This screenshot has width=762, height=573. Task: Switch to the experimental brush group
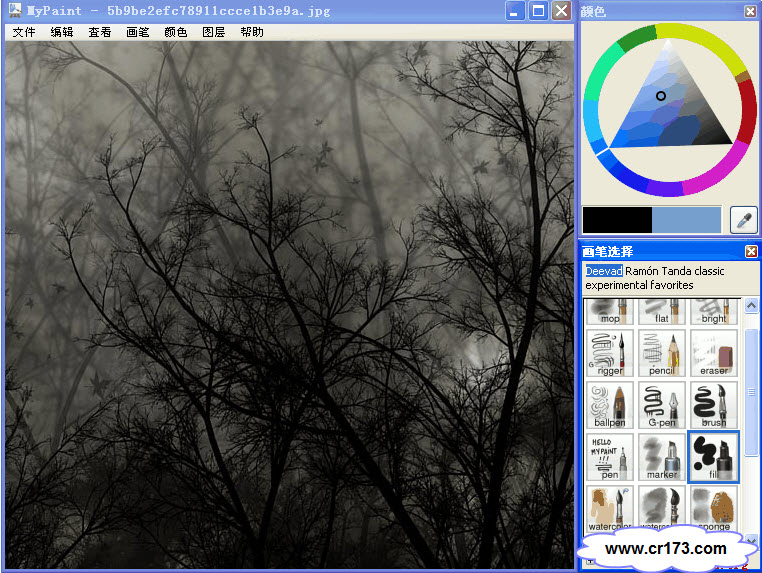(617, 285)
